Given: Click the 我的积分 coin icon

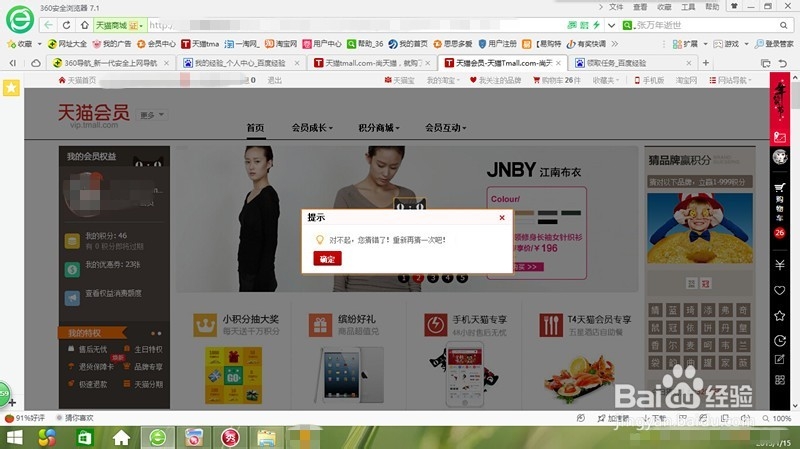Looking at the screenshot, I should point(72,241).
